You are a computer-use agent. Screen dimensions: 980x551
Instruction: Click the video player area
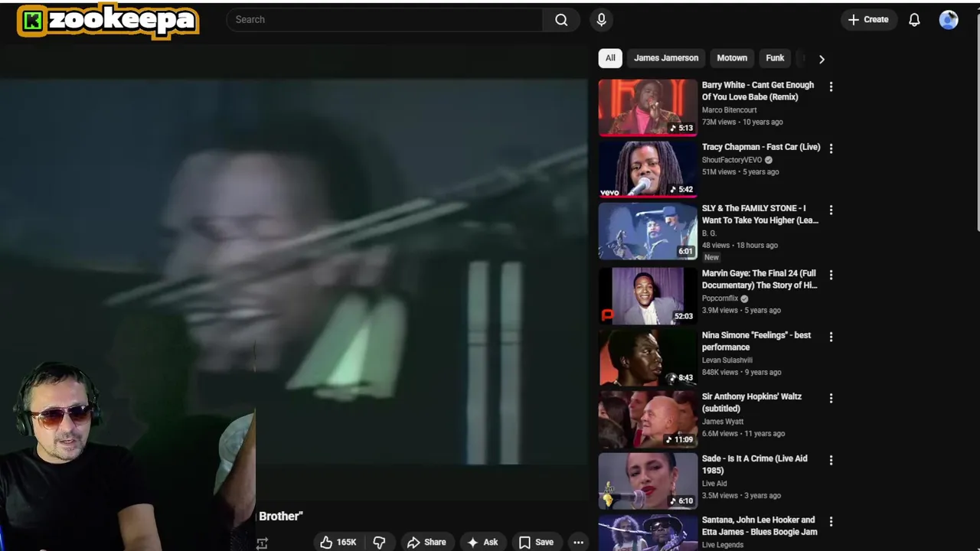pyautogui.click(x=294, y=272)
